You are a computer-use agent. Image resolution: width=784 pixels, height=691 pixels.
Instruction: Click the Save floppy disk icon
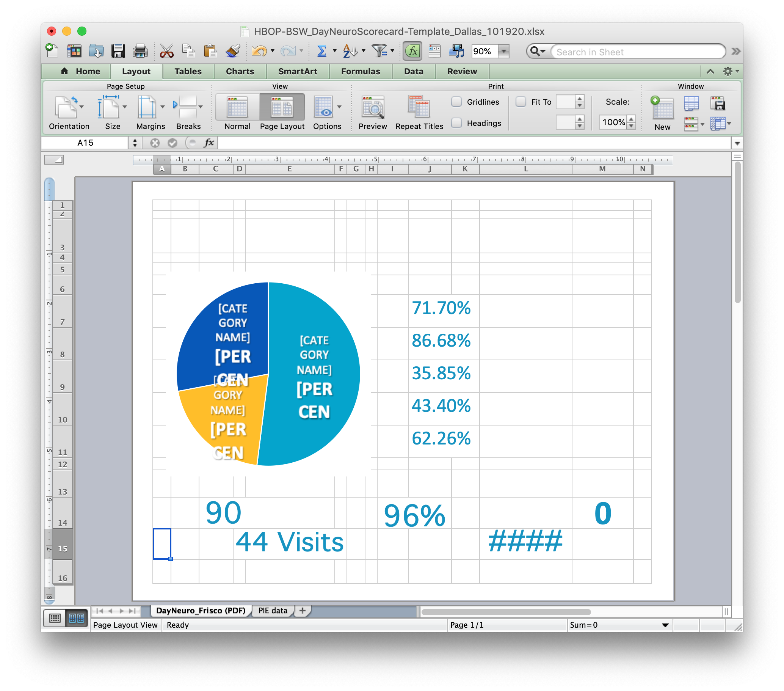(118, 51)
